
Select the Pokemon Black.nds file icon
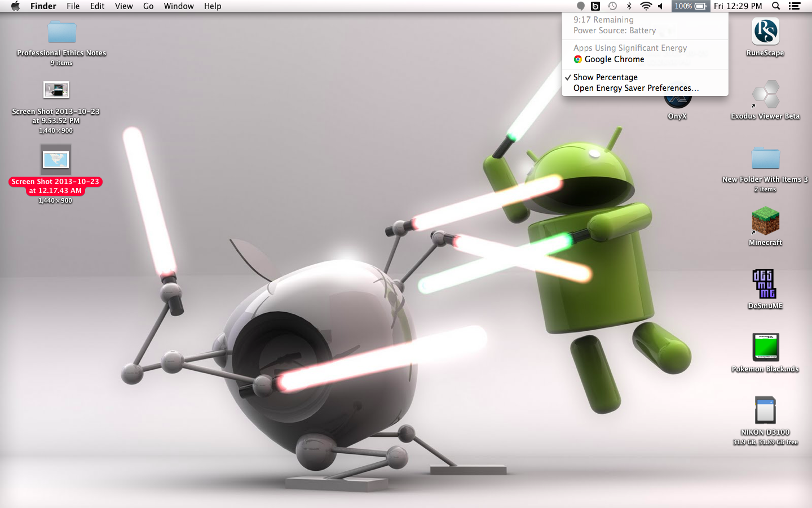pos(765,348)
